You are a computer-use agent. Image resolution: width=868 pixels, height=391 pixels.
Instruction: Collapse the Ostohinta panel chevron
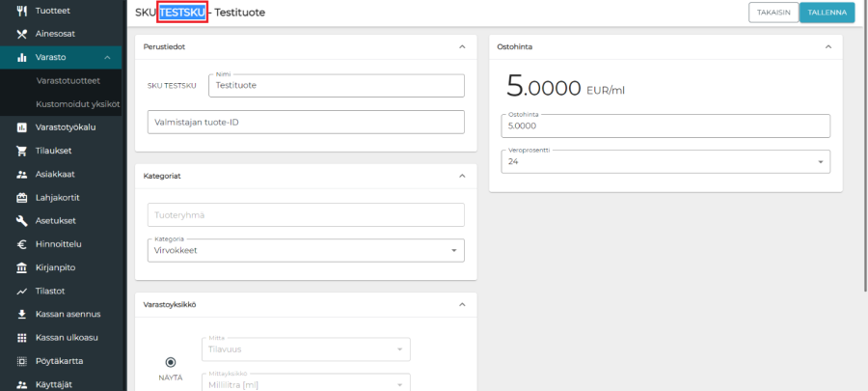pyautogui.click(x=827, y=46)
